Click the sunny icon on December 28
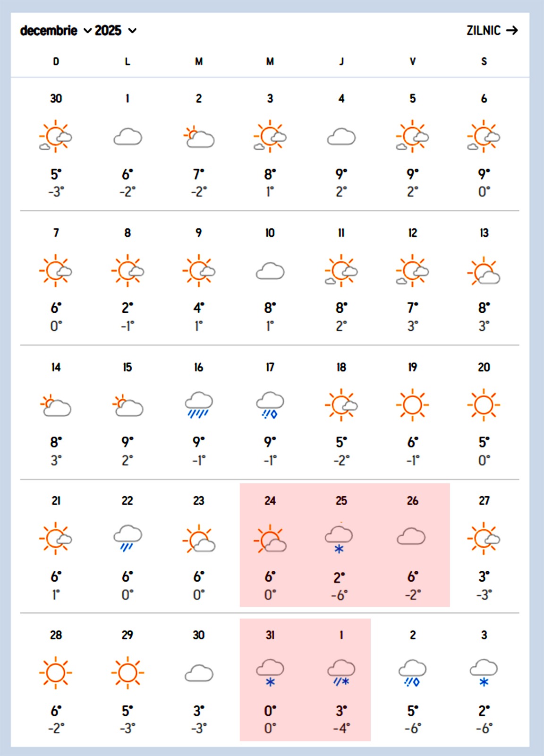This screenshot has width=544, height=756. (x=56, y=673)
